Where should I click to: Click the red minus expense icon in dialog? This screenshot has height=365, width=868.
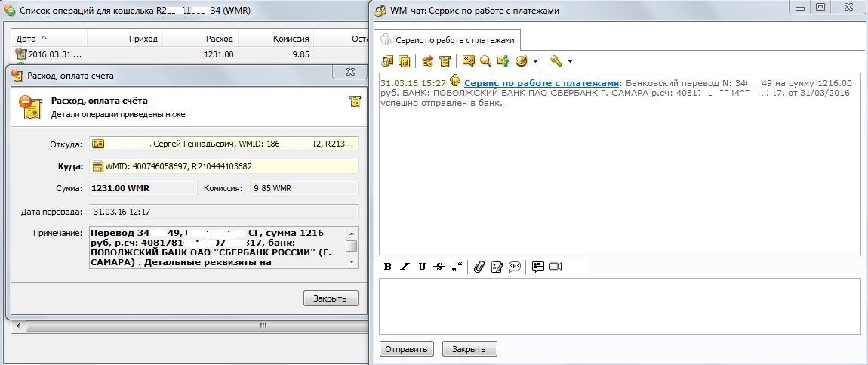tap(29, 107)
